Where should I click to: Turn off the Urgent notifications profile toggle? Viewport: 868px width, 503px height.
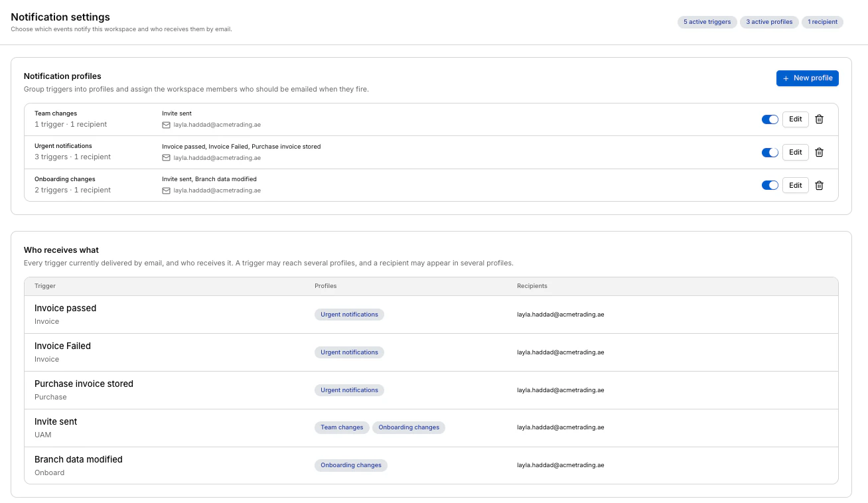click(x=770, y=153)
